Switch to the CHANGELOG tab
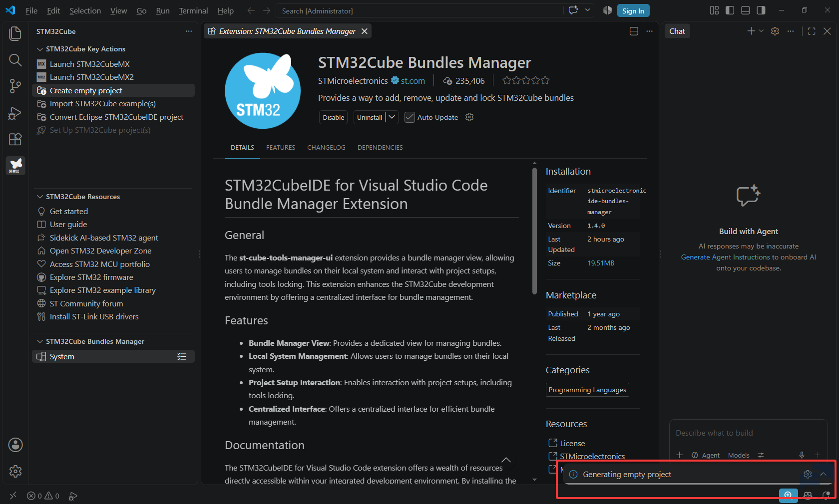The width and height of the screenshot is (839, 504). (326, 148)
